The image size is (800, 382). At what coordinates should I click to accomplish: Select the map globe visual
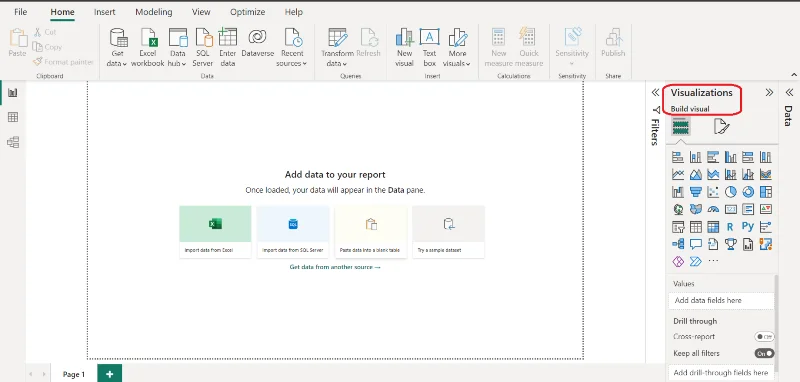click(x=678, y=209)
